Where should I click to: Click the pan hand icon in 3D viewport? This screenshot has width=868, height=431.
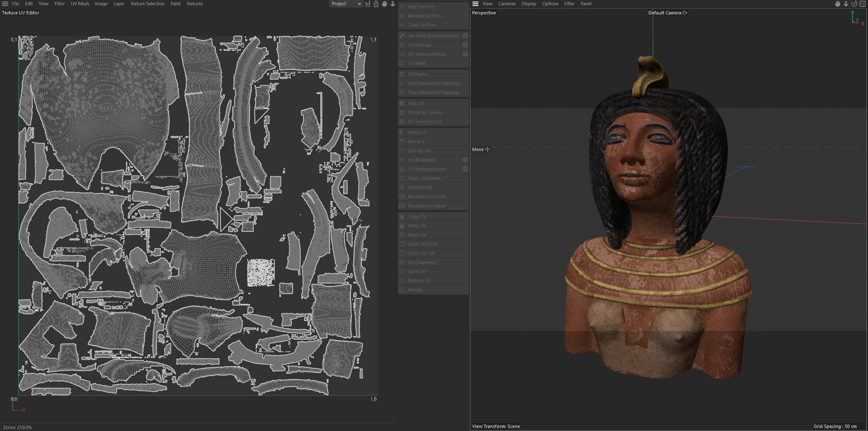837,4
